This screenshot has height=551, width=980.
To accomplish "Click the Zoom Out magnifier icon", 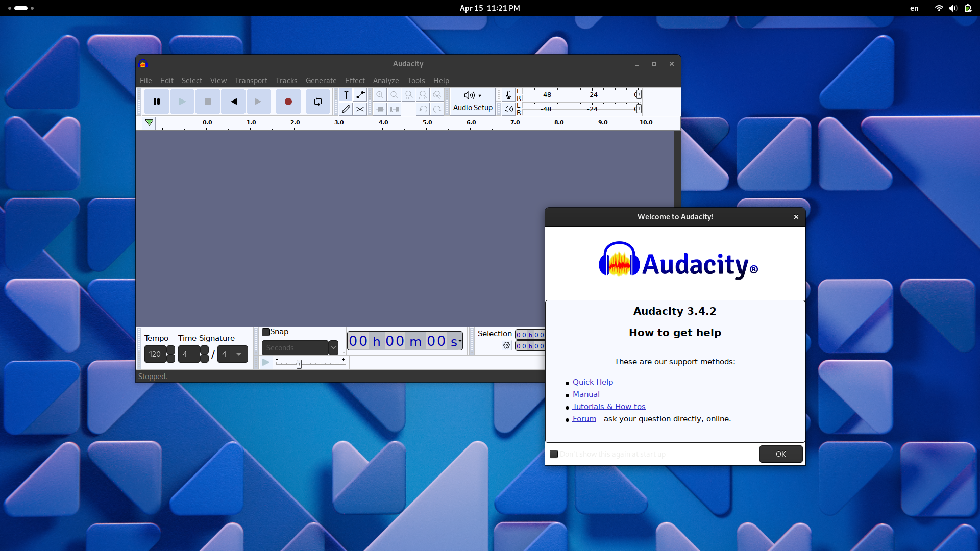I will pos(395,95).
